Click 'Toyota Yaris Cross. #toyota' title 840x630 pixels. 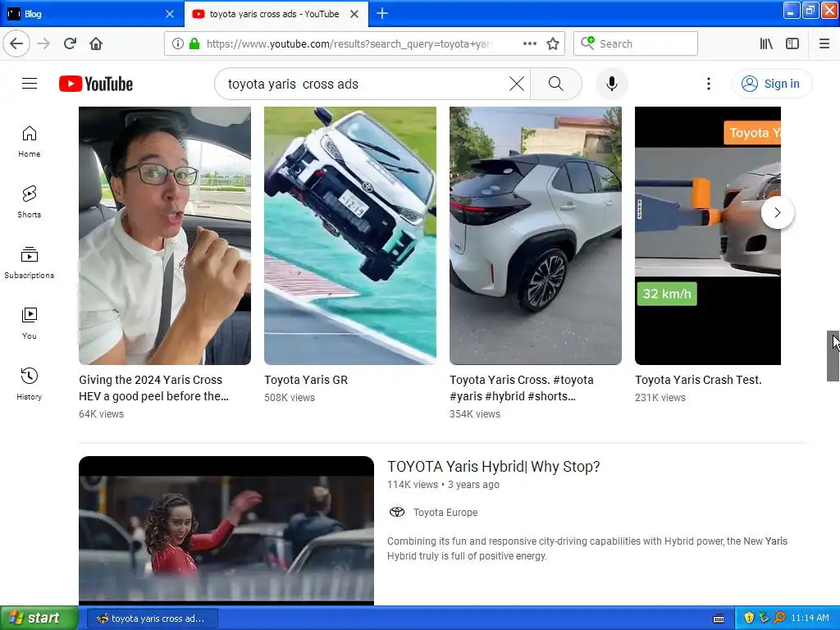pos(521,388)
